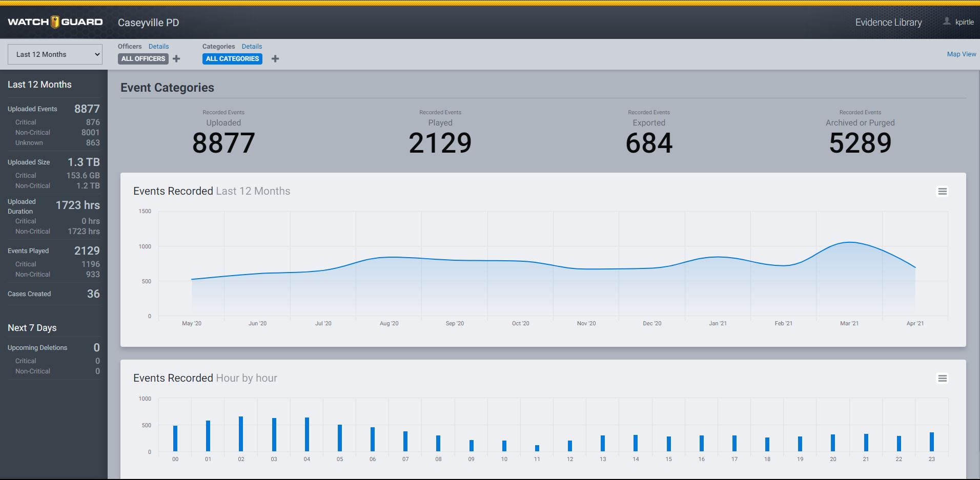Open Events Recorded Last 12 Months chart menu

click(x=942, y=192)
